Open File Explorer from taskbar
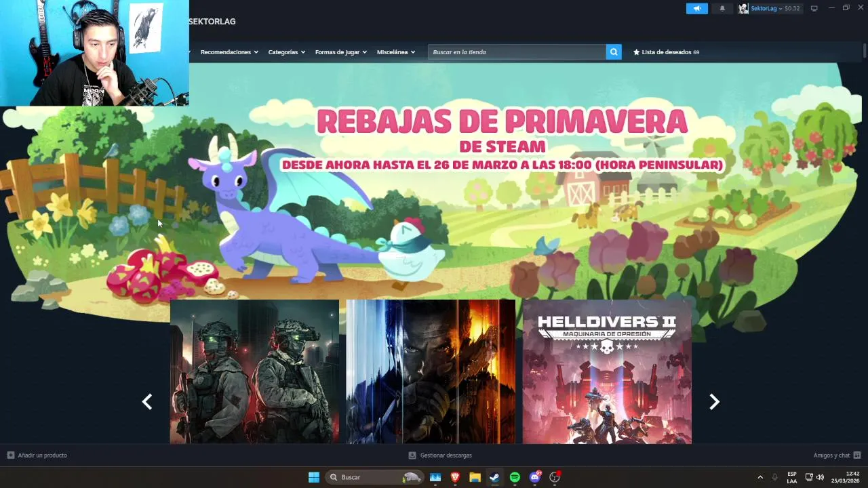Viewport: 868px width, 488px height. (475, 477)
